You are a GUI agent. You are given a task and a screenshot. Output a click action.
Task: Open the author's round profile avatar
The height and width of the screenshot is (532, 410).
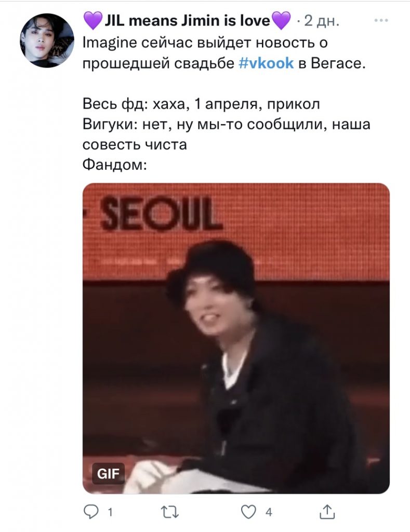click(47, 41)
